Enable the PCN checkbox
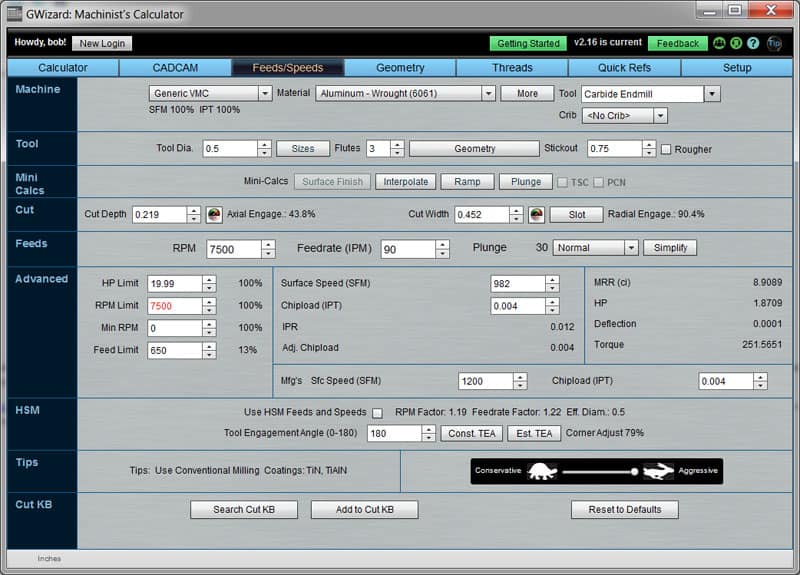Screen dimensions: 800x575 (x=598, y=182)
